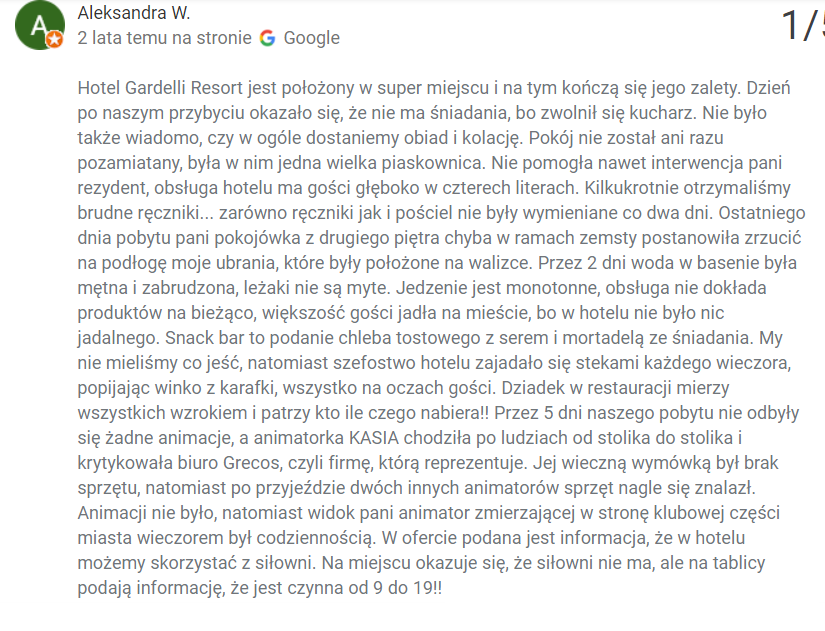This screenshot has height=631, width=825.
Task: Click the sentence starting 'Animacji nie było'
Action: (429, 513)
